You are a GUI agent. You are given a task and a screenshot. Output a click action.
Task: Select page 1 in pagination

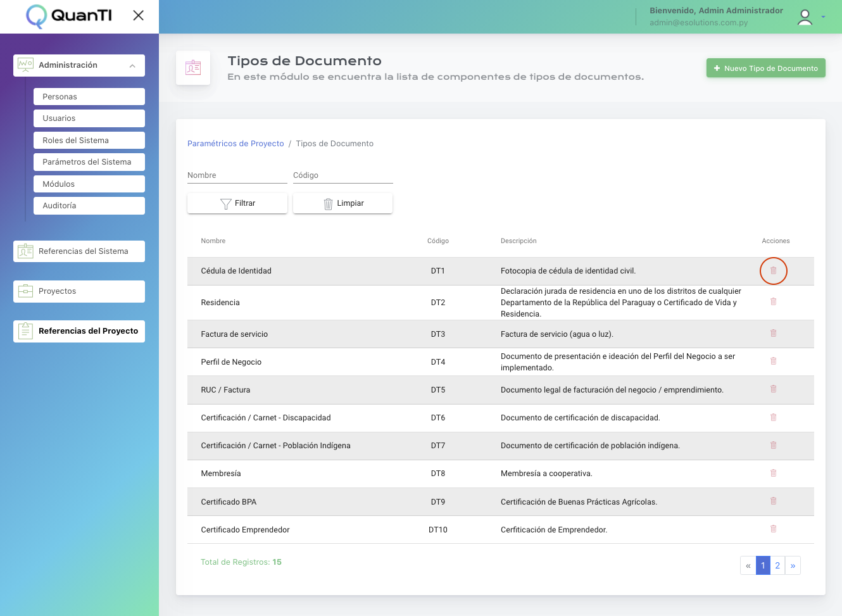pos(763,565)
